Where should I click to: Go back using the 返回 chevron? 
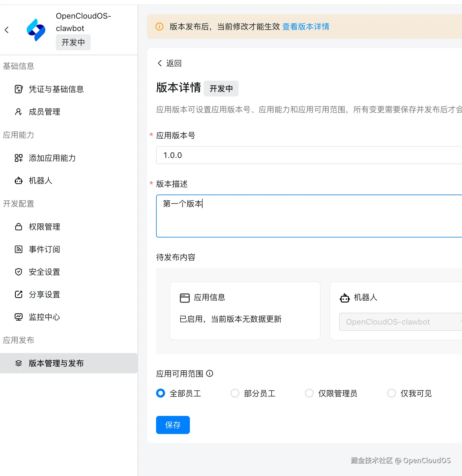160,63
